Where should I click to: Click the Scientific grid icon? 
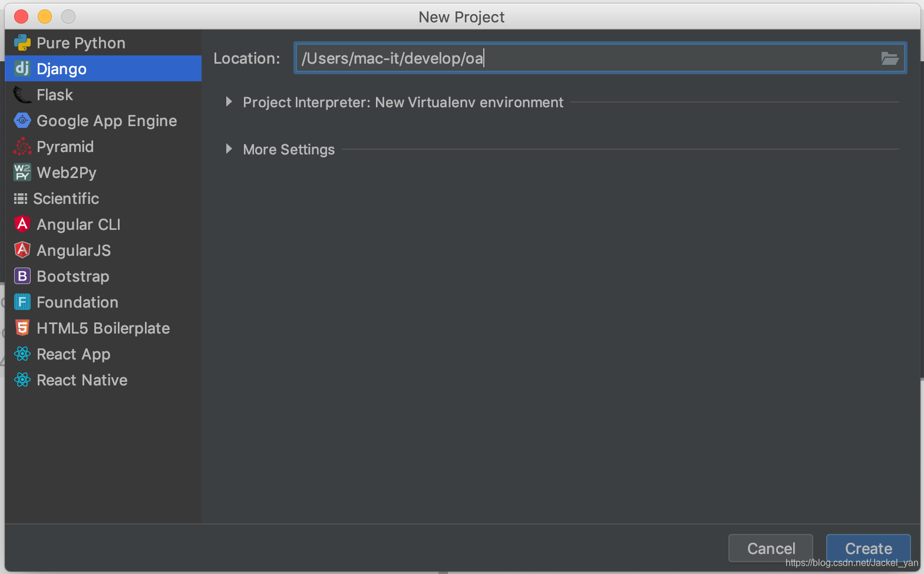click(x=21, y=199)
